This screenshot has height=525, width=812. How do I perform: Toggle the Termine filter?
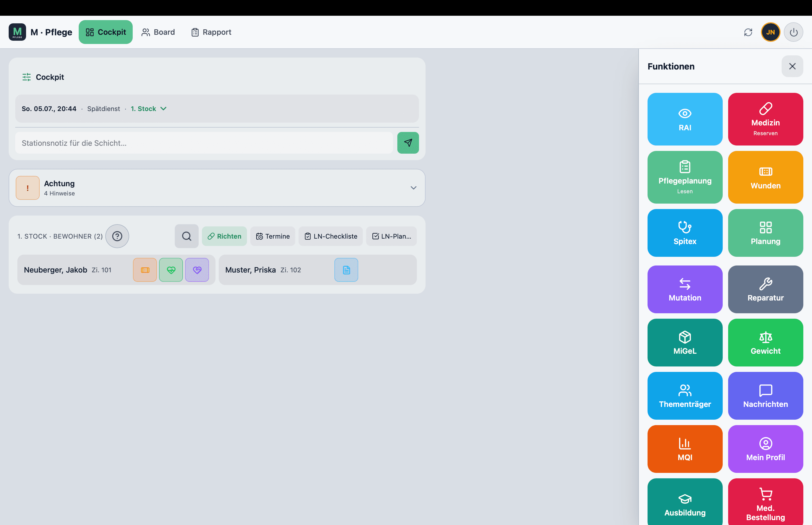coord(272,236)
